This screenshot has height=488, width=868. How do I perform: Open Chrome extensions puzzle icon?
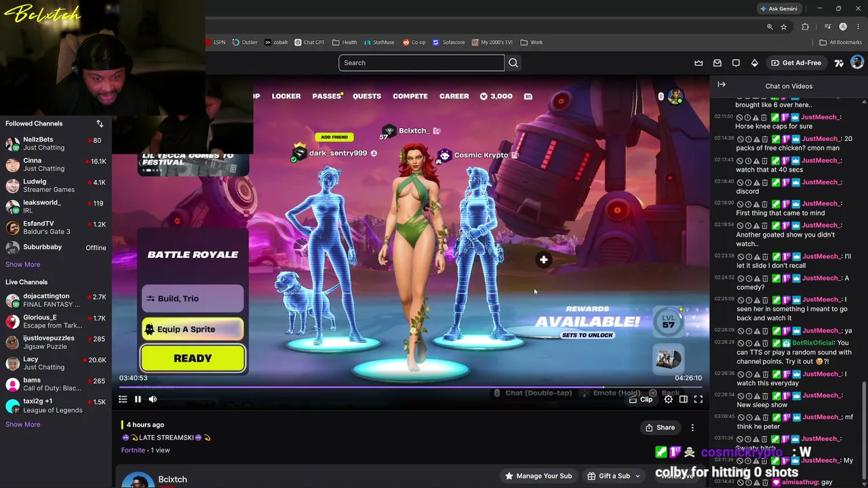[x=806, y=26]
